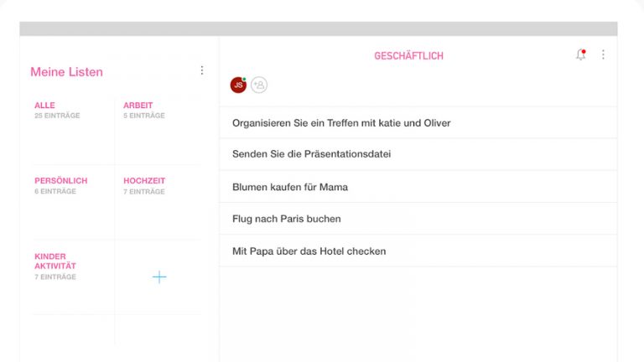Open the Persönlich list
644x362 pixels.
[72, 201]
